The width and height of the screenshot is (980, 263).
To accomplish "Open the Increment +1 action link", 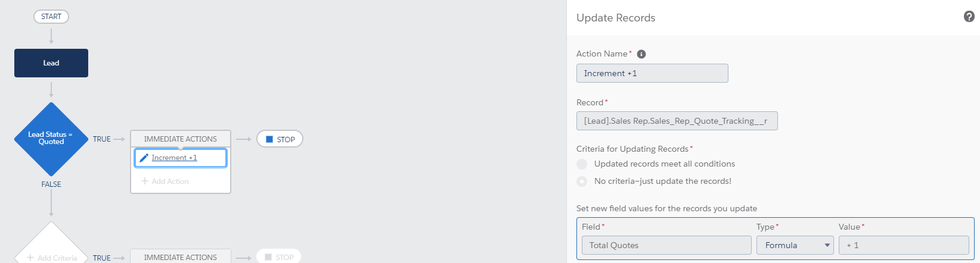I will point(174,158).
